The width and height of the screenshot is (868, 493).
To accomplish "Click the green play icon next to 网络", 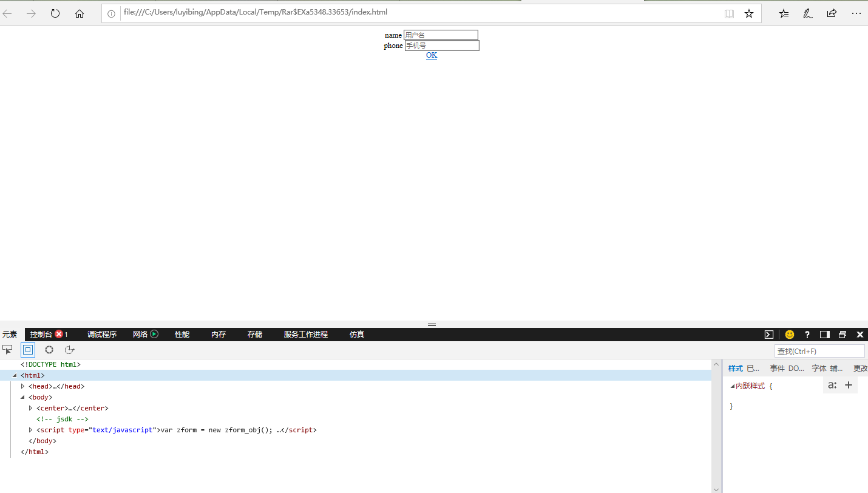I will [154, 334].
